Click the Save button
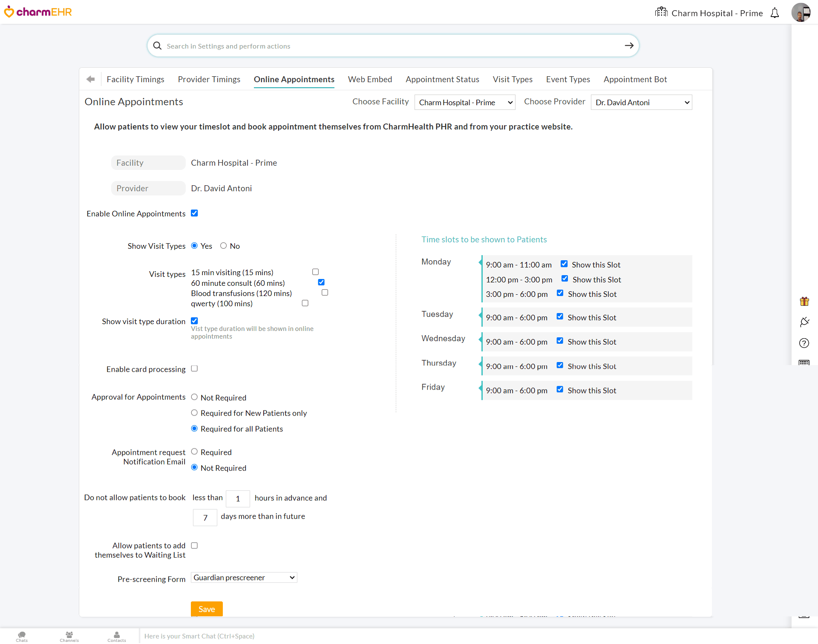The image size is (818, 644). [x=207, y=609]
